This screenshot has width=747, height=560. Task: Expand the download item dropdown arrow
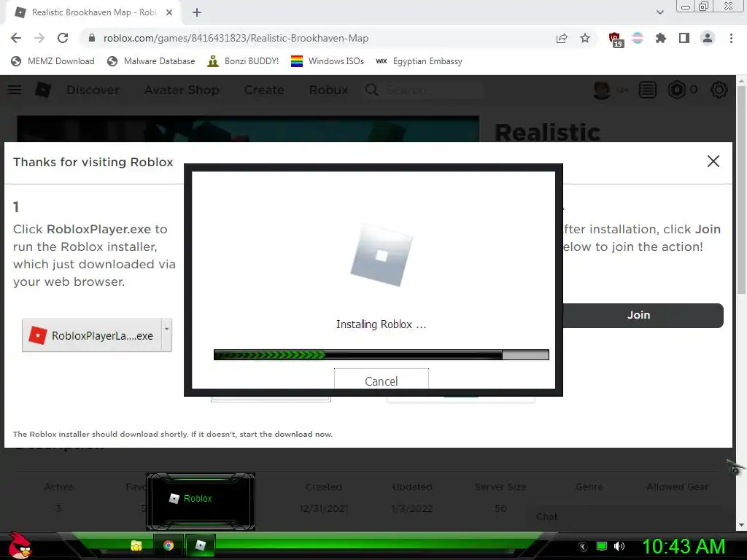(166, 335)
